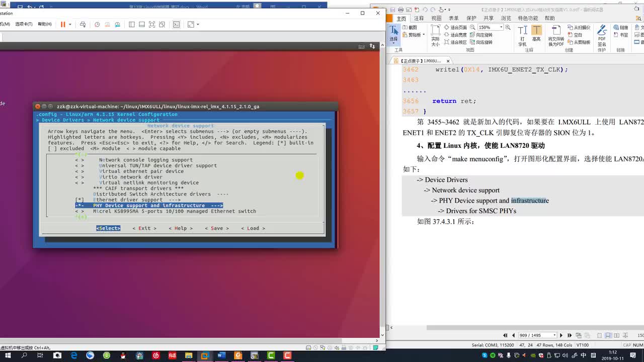This screenshot has height=362, width=644.
Task: Go to next PDF page arrow
Action: [561, 335]
